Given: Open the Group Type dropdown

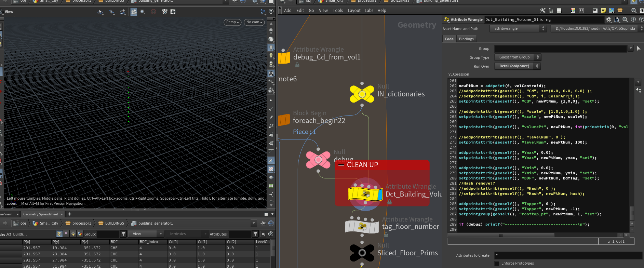Looking at the screenshot, I should click(x=517, y=57).
